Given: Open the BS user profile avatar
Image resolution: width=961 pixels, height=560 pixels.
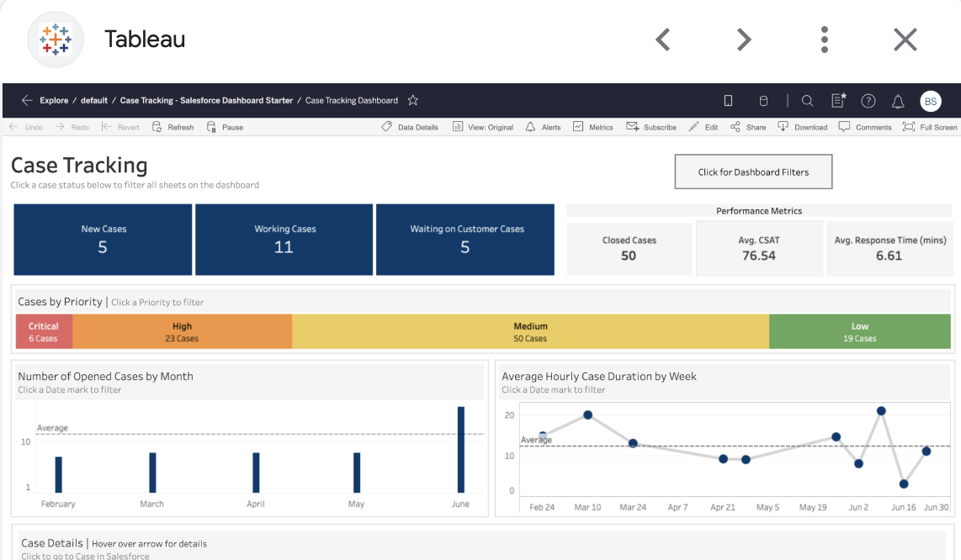Looking at the screenshot, I should (931, 101).
